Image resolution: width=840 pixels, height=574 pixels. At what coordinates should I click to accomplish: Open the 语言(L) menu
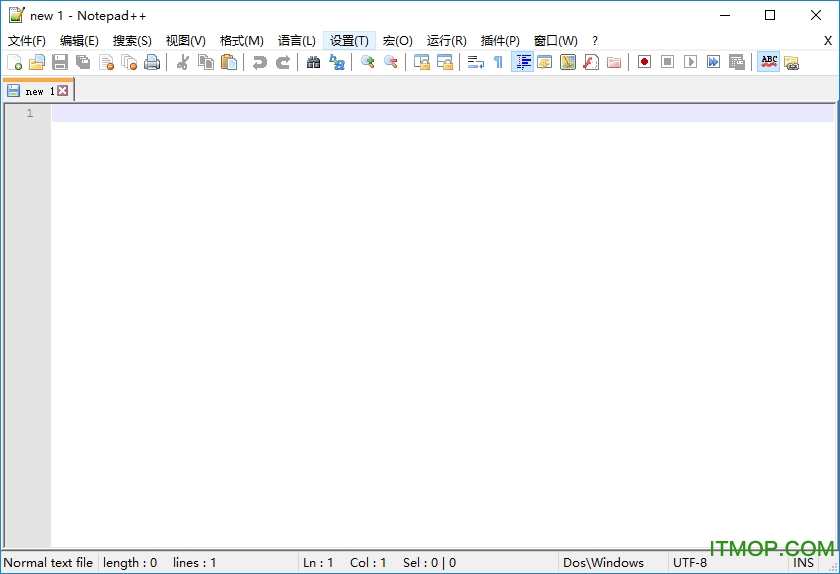click(x=297, y=41)
